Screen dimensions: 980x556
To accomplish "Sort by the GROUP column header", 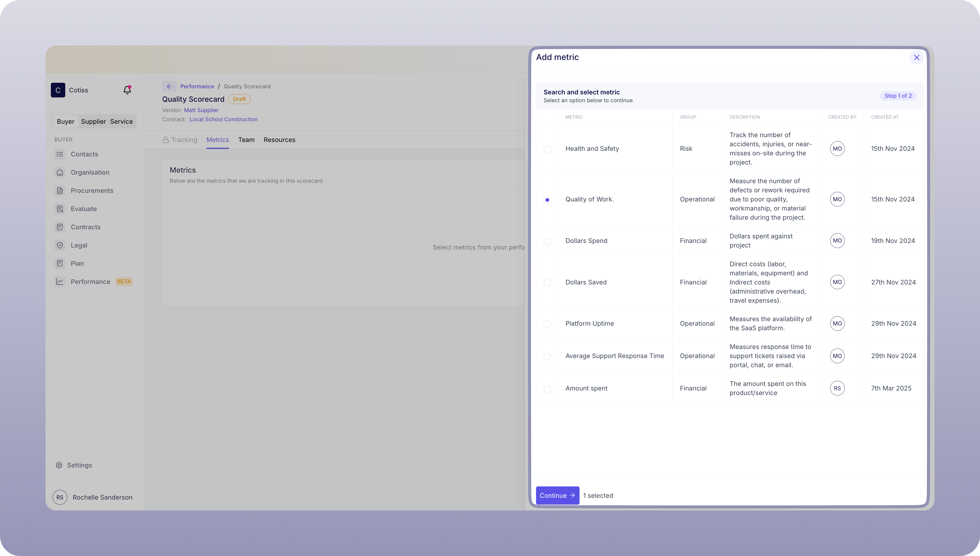I will coord(688,117).
